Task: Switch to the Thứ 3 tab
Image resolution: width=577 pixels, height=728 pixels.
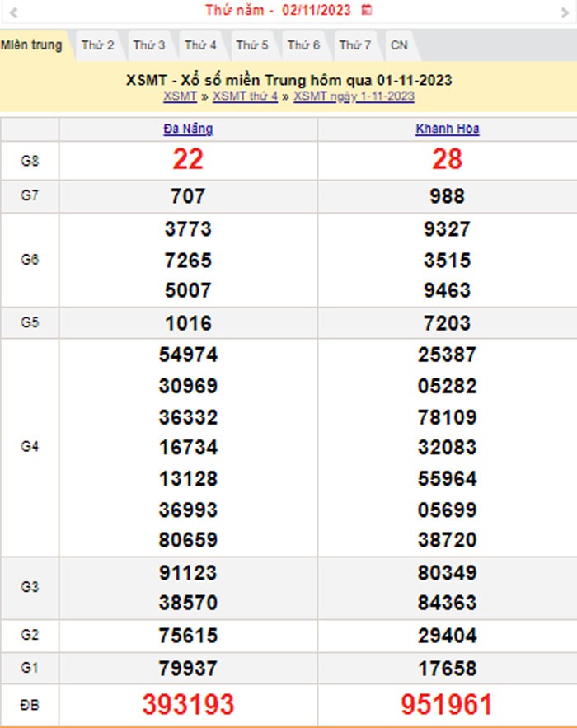Action: pos(149,45)
